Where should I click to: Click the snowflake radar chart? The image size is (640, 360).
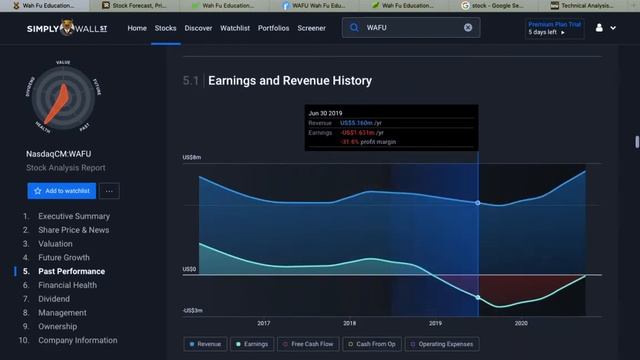tap(63, 98)
